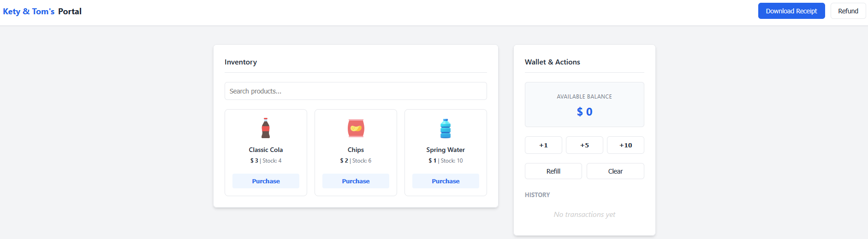Focus the Search products field
The height and width of the screenshot is (239, 868).
click(x=356, y=91)
